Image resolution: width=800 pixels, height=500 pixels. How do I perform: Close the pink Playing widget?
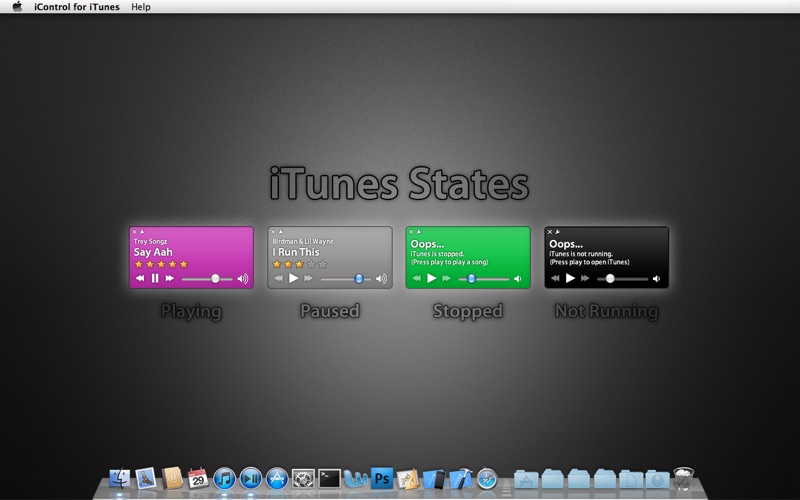pyautogui.click(x=135, y=232)
